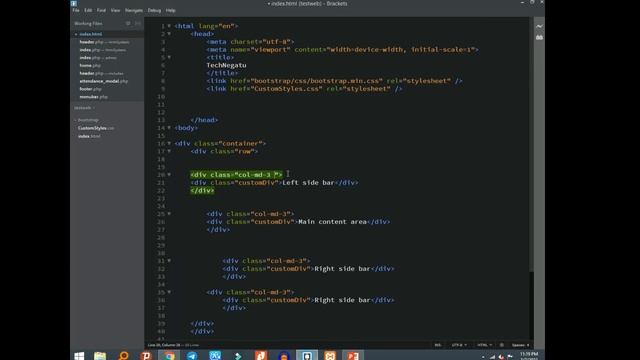
Task: Open the Debug menu
Action: point(154,10)
